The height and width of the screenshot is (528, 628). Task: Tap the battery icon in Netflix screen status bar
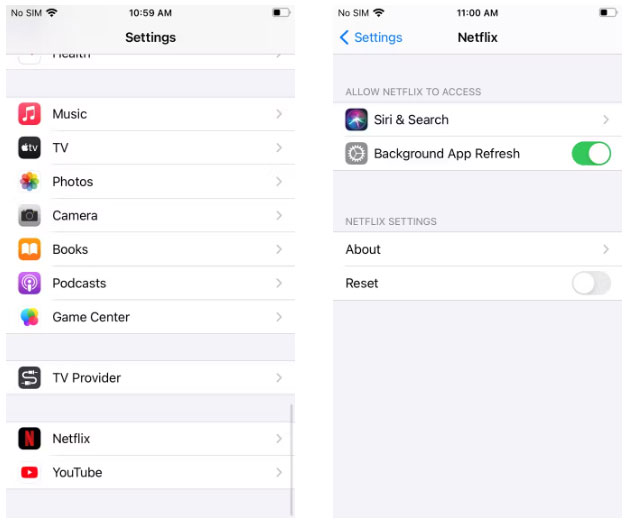click(608, 12)
